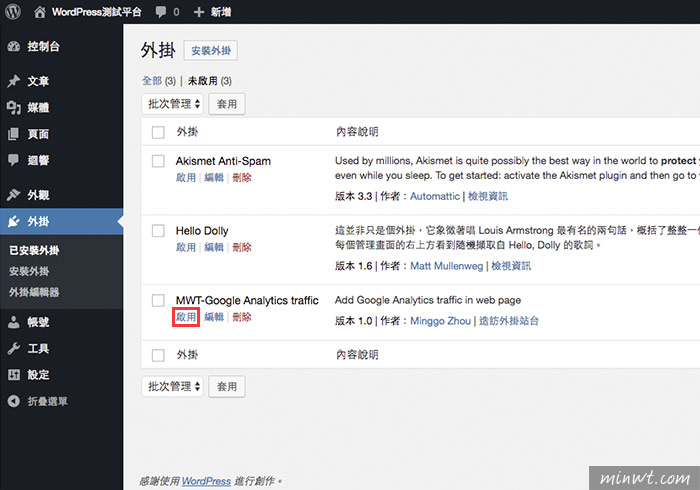
Task: Check the Hello Dolly checkbox
Action: click(158, 231)
